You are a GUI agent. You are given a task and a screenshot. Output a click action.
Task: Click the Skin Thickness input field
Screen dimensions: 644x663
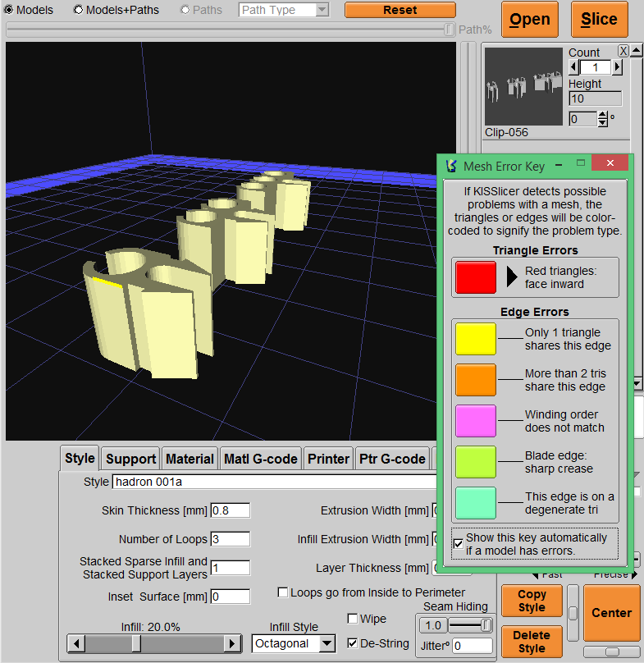click(x=230, y=510)
